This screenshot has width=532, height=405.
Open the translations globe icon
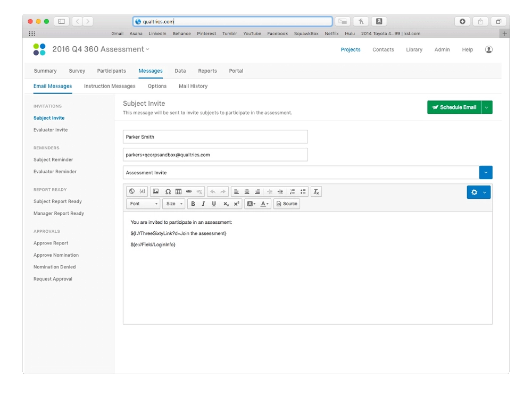[x=132, y=191]
